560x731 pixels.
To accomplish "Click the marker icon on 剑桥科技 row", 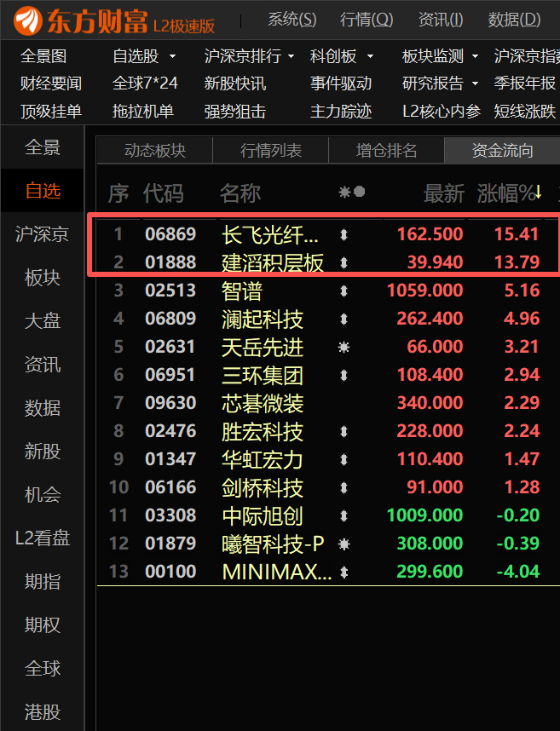I will pos(344,487).
